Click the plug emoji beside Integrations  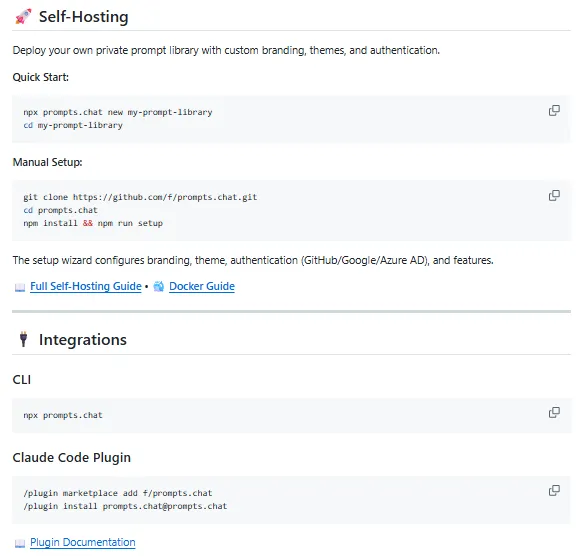pyautogui.click(x=24, y=339)
